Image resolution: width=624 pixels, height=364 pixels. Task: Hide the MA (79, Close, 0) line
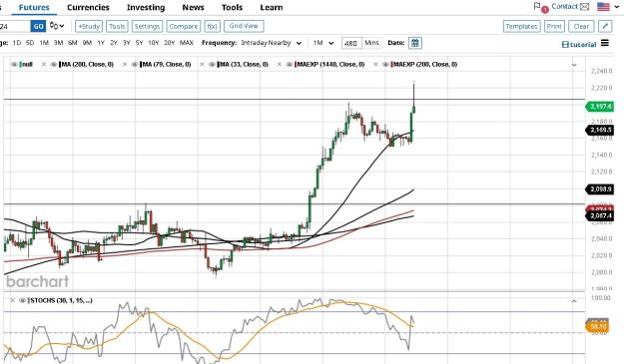pyautogui.click(x=135, y=65)
